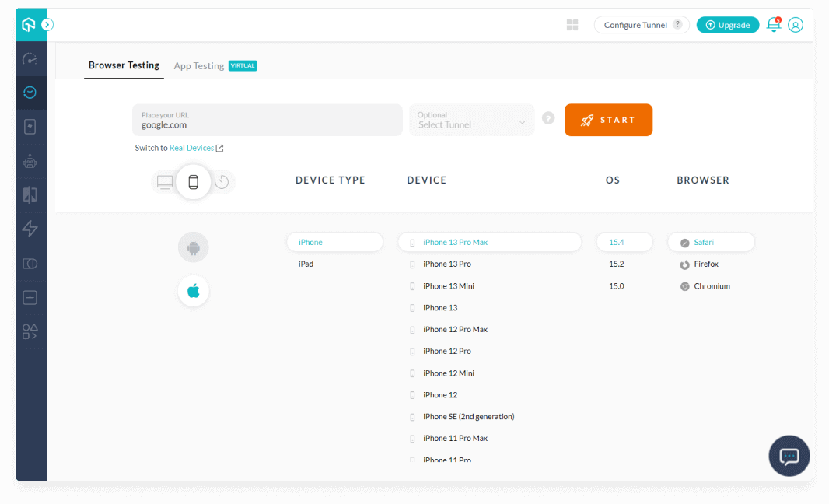Toggle the rotation/history option beside device switcher
This screenshot has width=829, height=504.
click(222, 181)
